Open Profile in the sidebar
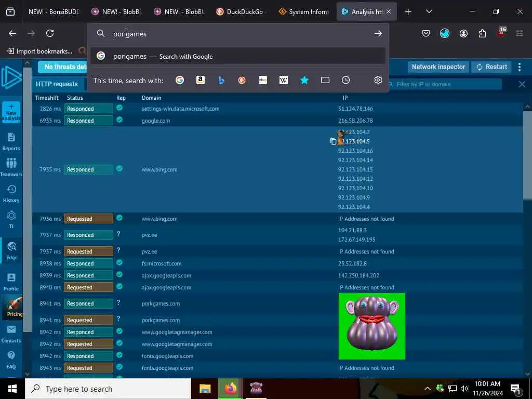This screenshot has width=532, height=399. (x=11, y=282)
